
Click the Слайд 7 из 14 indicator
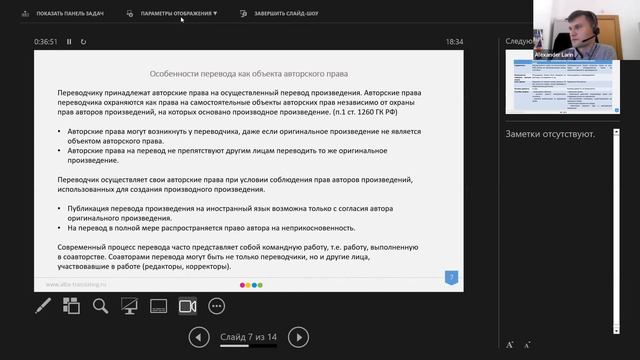point(249,337)
